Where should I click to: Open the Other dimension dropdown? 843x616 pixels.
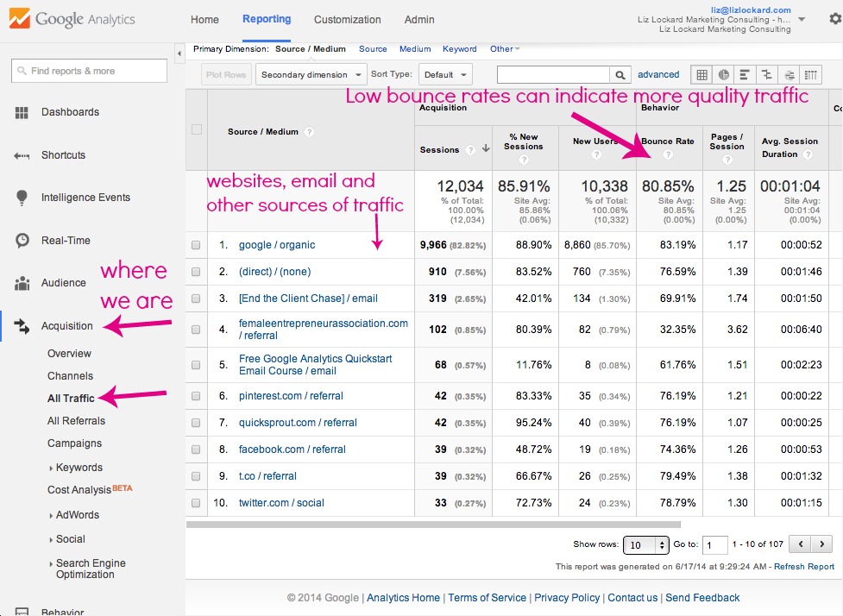504,49
